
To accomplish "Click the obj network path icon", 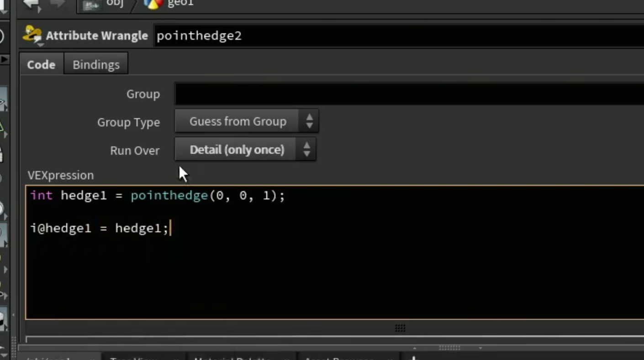I will pos(92,4).
